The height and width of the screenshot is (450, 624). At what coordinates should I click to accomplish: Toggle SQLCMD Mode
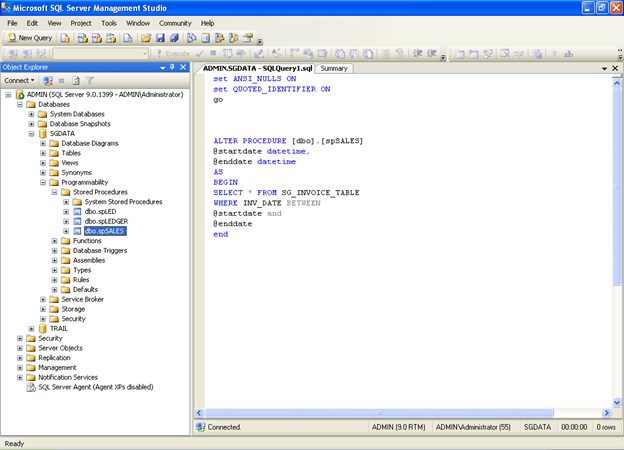click(322, 53)
